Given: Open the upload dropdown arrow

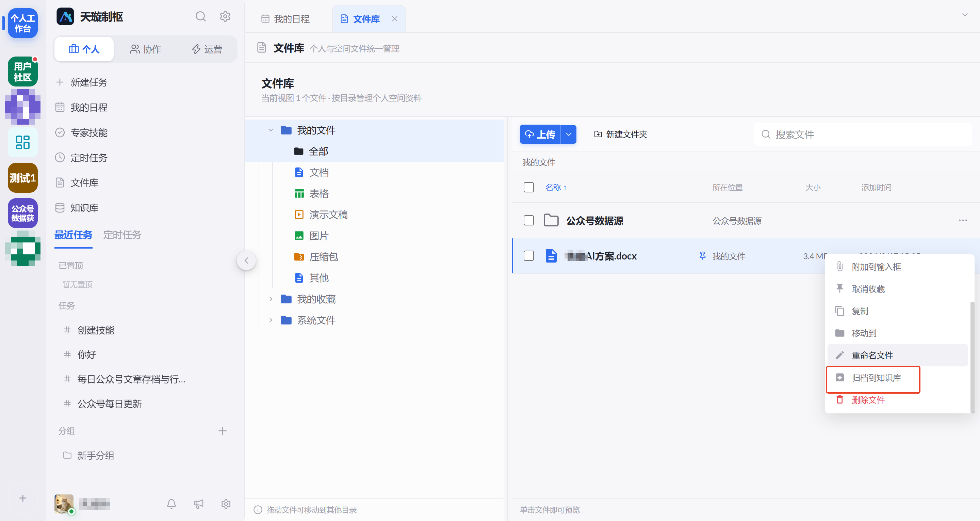Looking at the screenshot, I should tap(569, 134).
